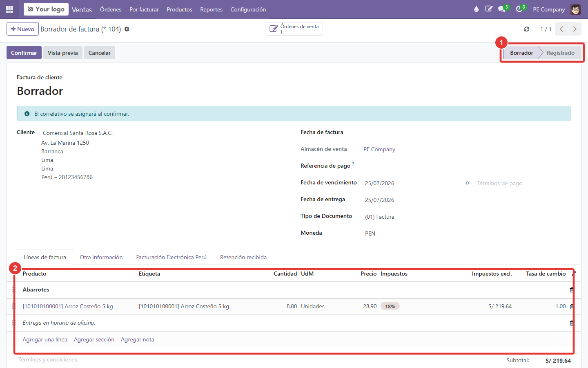Open the Órdenes menu
Image resolution: width=588 pixels, height=368 pixels.
[x=111, y=9]
